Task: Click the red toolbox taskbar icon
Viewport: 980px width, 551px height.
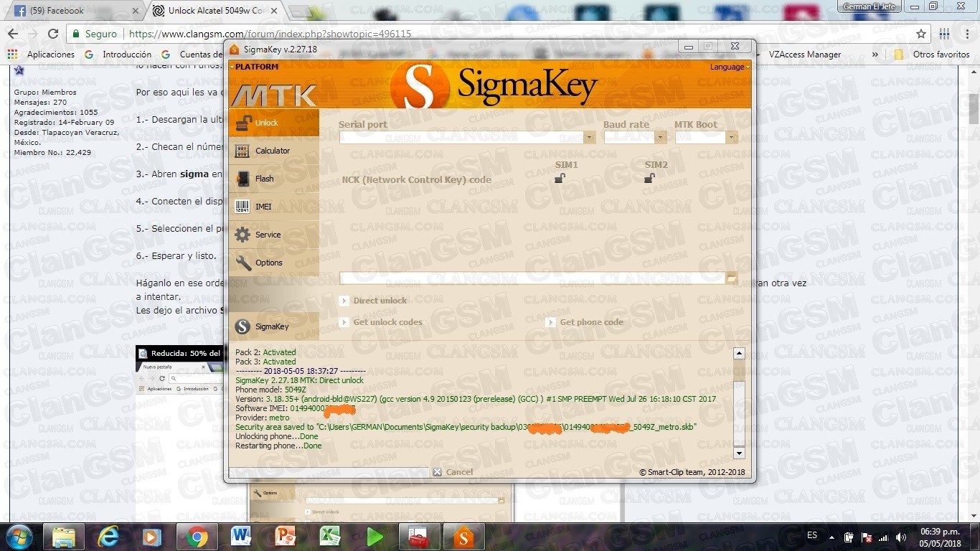Action: [419, 537]
